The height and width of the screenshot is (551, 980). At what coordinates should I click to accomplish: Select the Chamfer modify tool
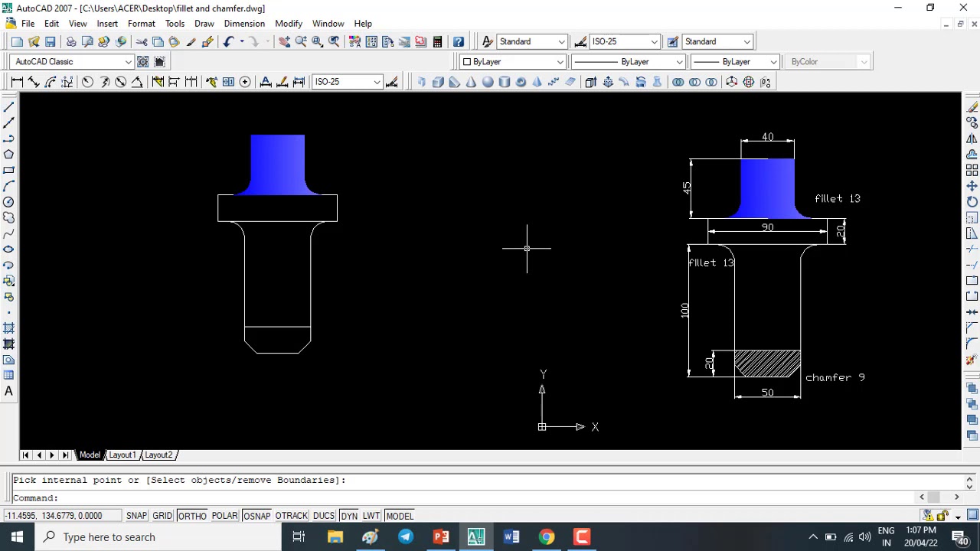pyautogui.click(x=972, y=328)
